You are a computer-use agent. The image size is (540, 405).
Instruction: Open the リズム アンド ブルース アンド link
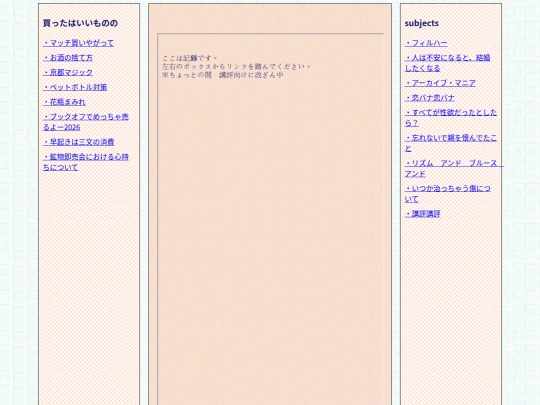454,168
